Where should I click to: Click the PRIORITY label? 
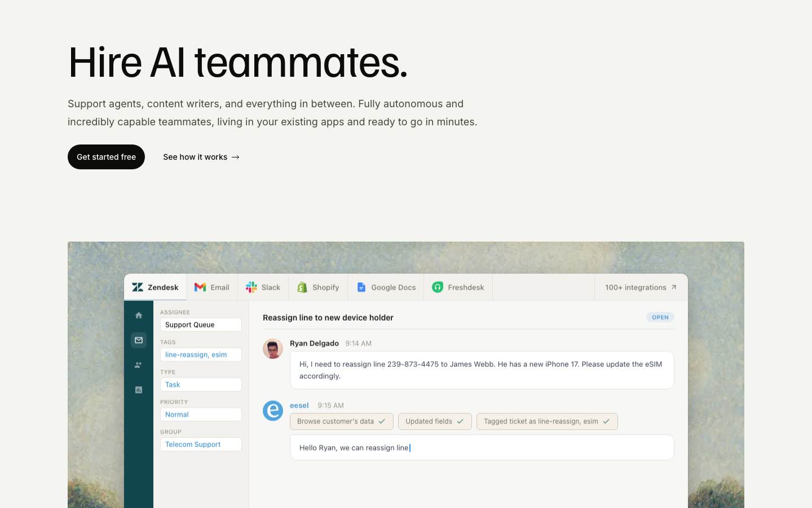coord(174,402)
